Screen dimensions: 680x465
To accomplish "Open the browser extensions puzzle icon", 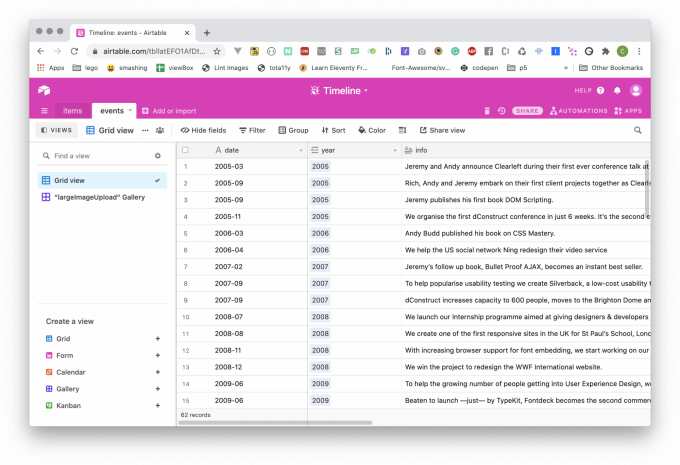I will 605,51.
